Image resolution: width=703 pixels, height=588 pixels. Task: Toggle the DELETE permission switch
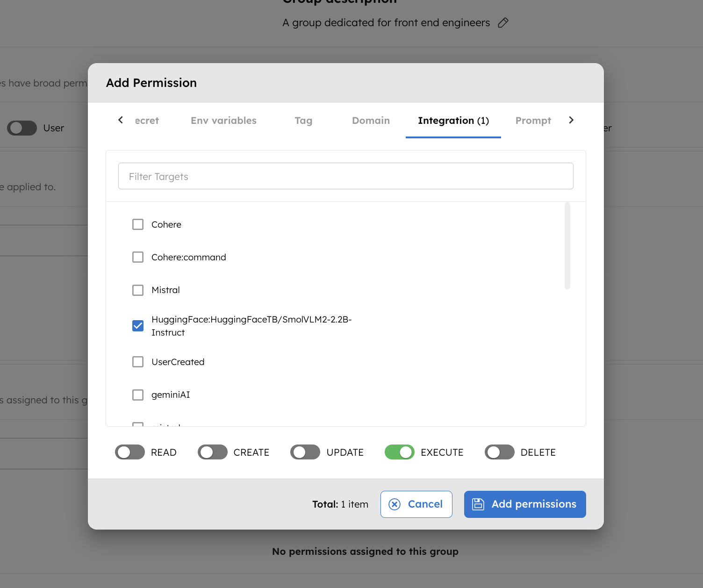tap(499, 452)
